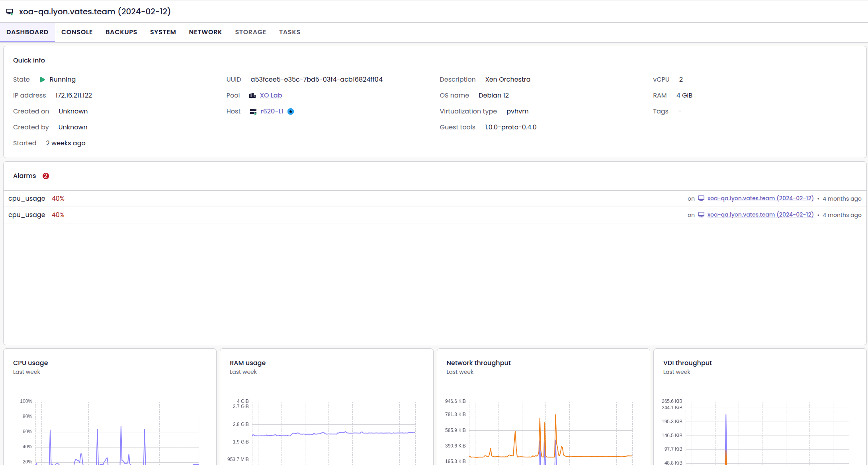Click the Guest tools version 1.0.0-proto-0.4.0
This screenshot has width=868, height=465.
coord(511,127)
